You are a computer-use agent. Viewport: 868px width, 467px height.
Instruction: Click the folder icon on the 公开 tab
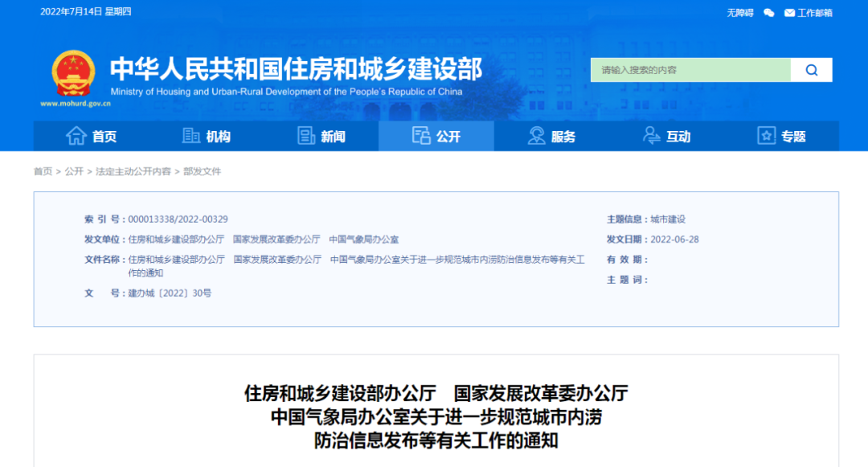(x=421, y=136)
